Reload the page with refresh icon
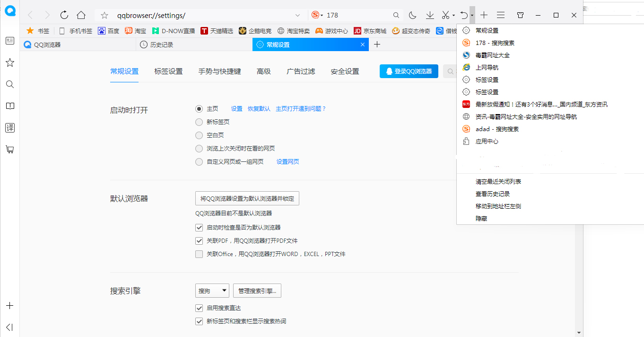The width and height of the screenshot is (644, 337). point(64,15)
